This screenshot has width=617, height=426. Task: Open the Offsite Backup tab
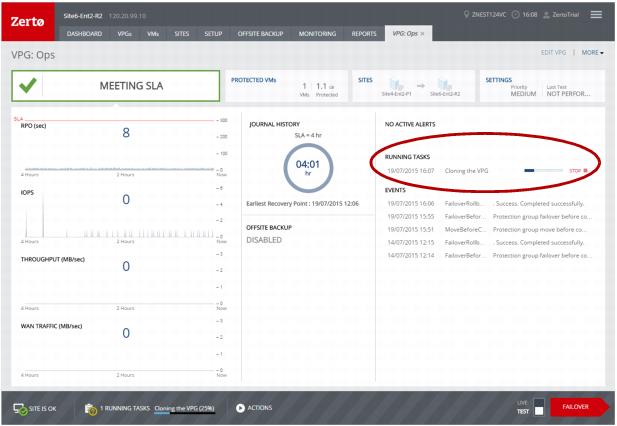point(260,34)
